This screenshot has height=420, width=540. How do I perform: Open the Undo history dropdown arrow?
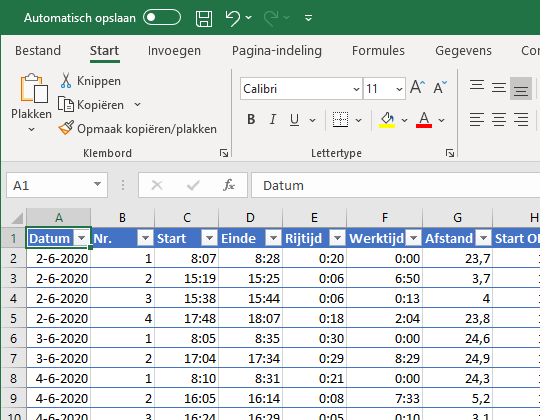coord(249,18)
